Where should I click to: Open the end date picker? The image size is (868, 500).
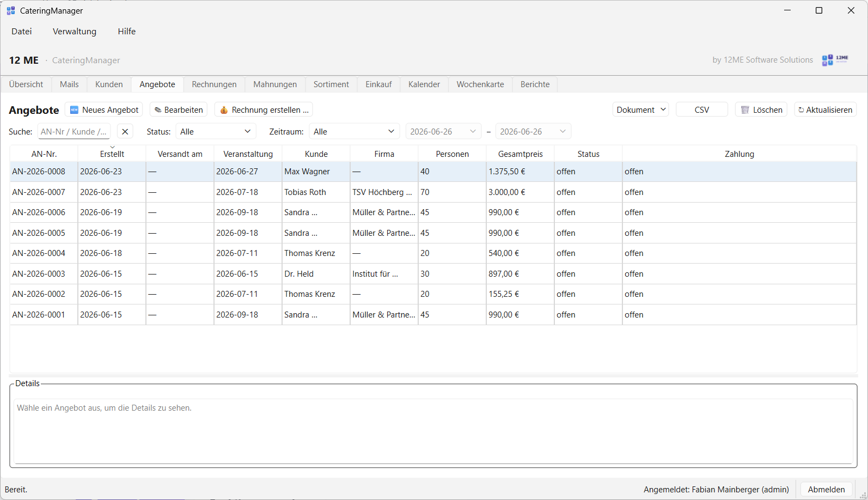533,132
